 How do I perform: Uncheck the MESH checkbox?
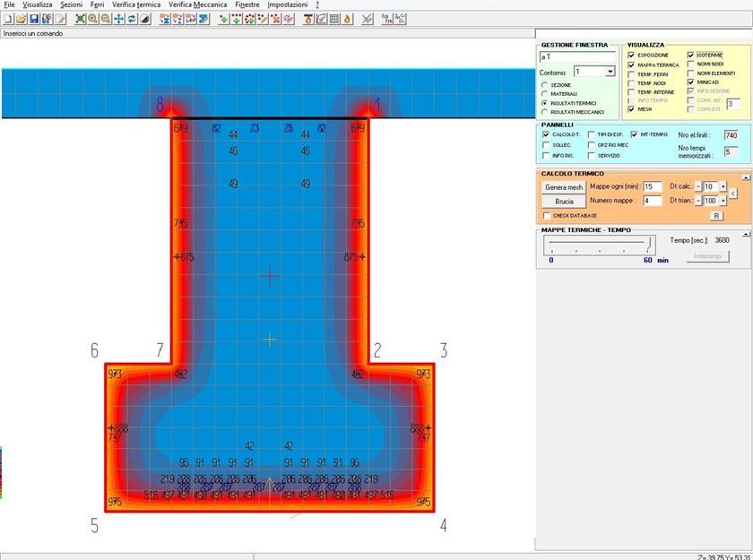[x=632, y=109]
